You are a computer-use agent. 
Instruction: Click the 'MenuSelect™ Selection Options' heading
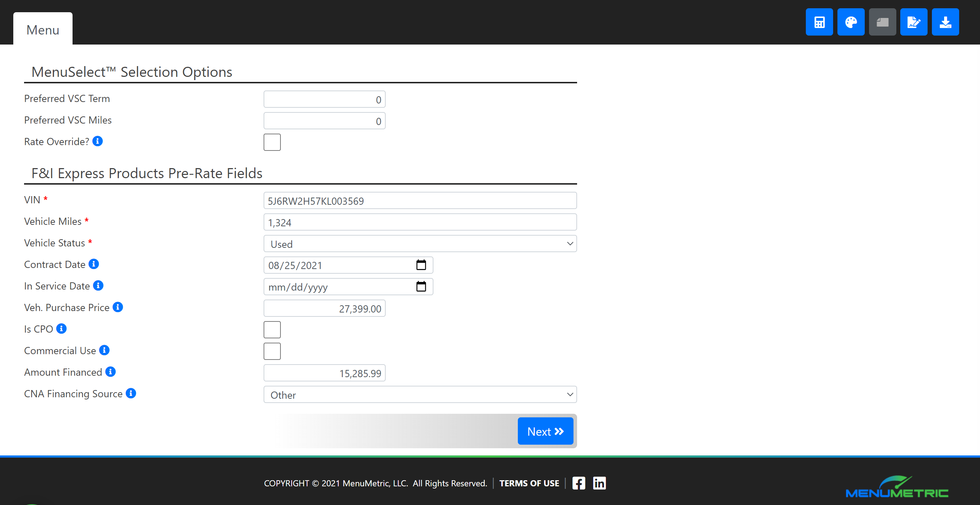[132, 72]
